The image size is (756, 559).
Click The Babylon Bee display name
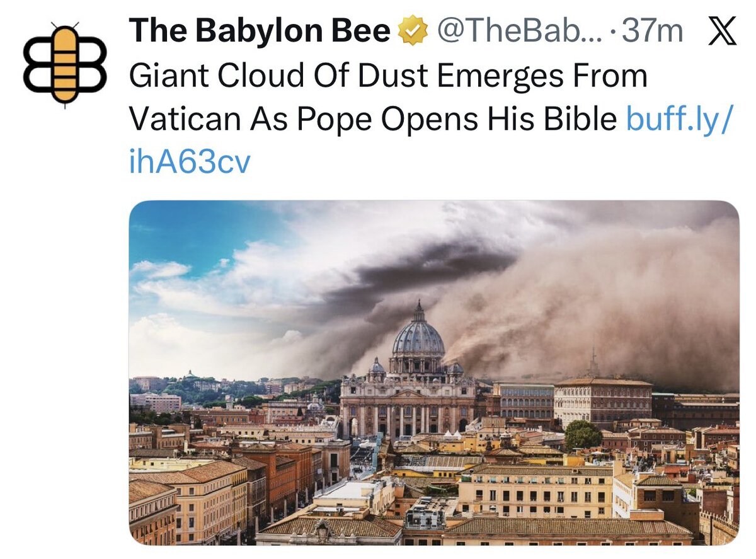(x=260, y=32)
